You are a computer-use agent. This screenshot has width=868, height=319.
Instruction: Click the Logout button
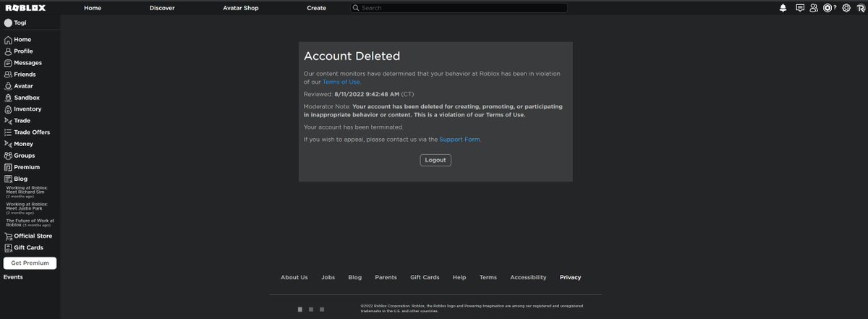point(435,160)
